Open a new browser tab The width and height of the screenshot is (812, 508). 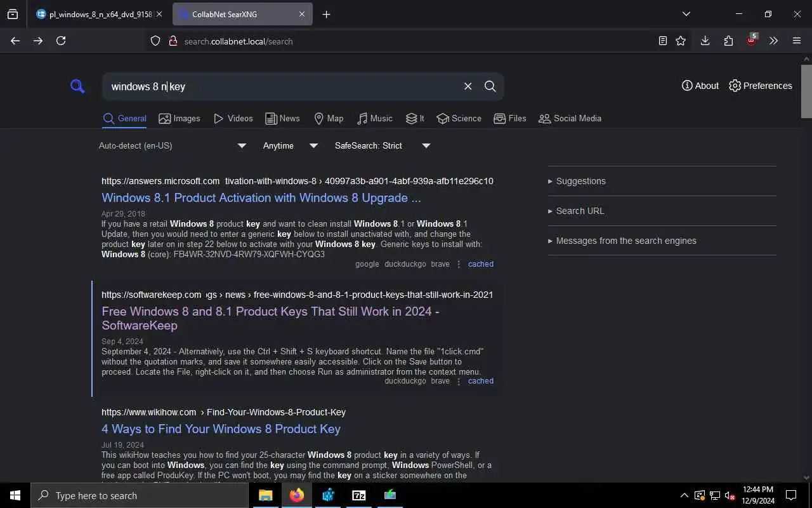(x=326, y=14)
